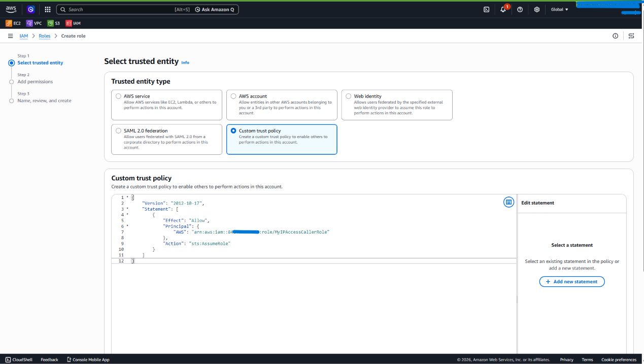Open the Services grid menu icon
The image size is (644, 364).
click(48, 9)
